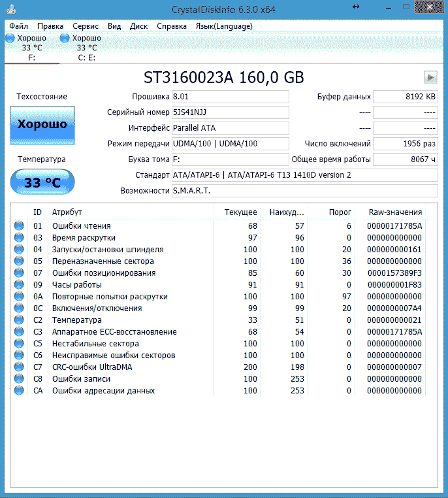This screenshot has width=448, height=498.
Task: Click status icon for Аппаратное ECC-восстановление
Action: (x=19, y=331)
